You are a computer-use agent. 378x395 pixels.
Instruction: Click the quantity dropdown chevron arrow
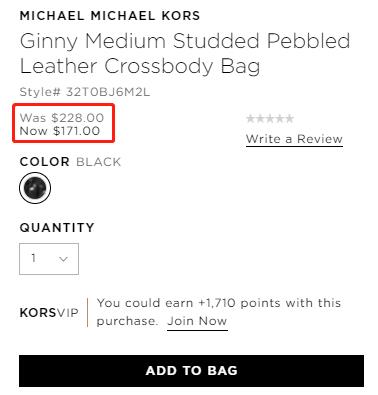pyautogui.click(x=63, y=259)
